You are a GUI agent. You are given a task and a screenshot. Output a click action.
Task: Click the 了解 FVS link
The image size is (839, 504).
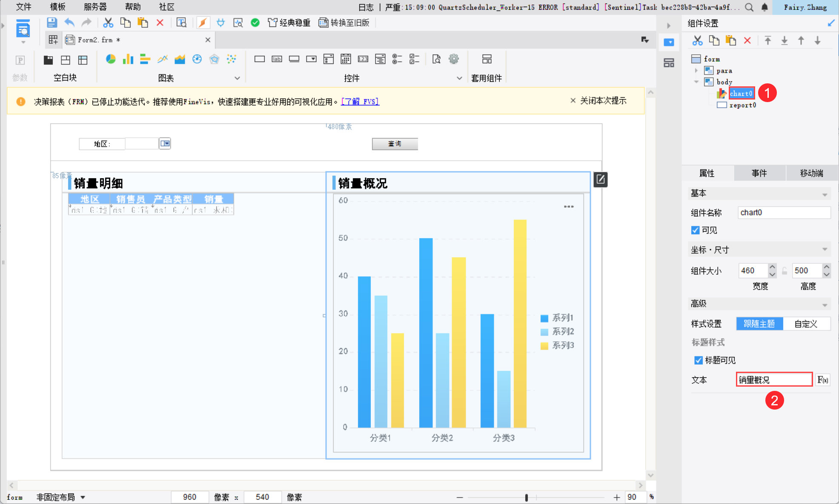pyautogui.click(x=360, y=102)
